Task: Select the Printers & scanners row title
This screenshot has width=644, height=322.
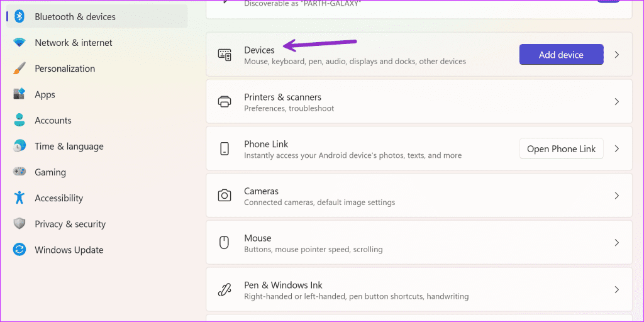Action: [282, 97]
